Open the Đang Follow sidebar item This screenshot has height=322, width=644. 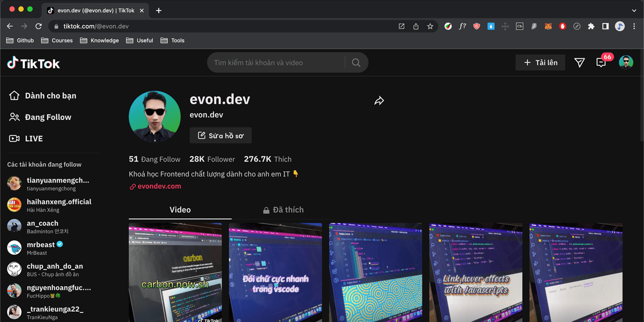tap(40, 117)
